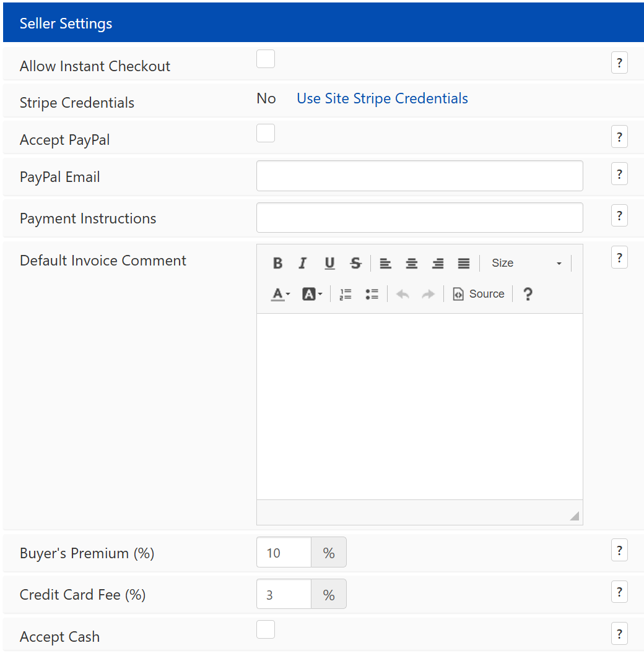Insert a numbered list
Image resolution: width=644 pixels, height=656 pixels.
tap(345, 293)
